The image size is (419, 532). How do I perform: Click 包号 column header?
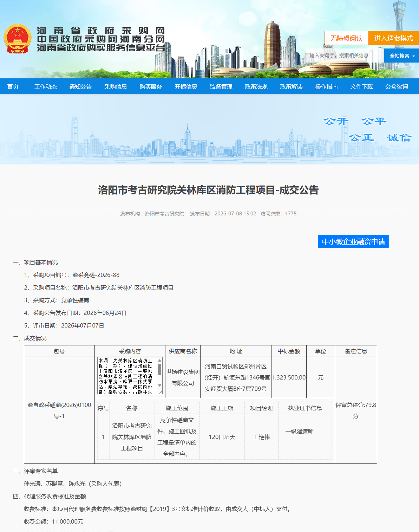(59, 351)
